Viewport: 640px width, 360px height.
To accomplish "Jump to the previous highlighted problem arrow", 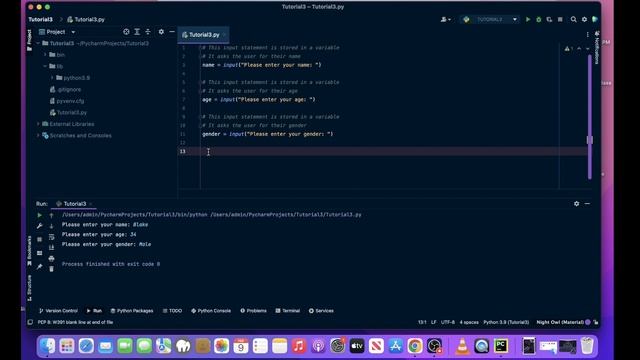I will [579, 49].
